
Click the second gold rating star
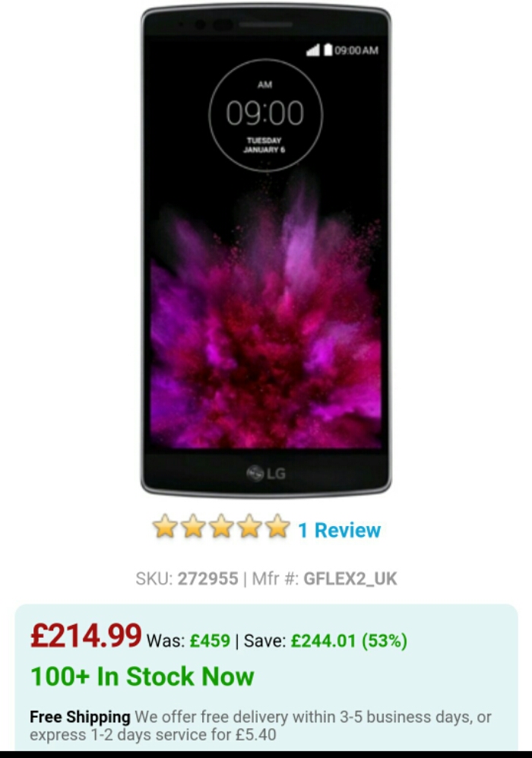pyautogui.click(x=193, y=526)
